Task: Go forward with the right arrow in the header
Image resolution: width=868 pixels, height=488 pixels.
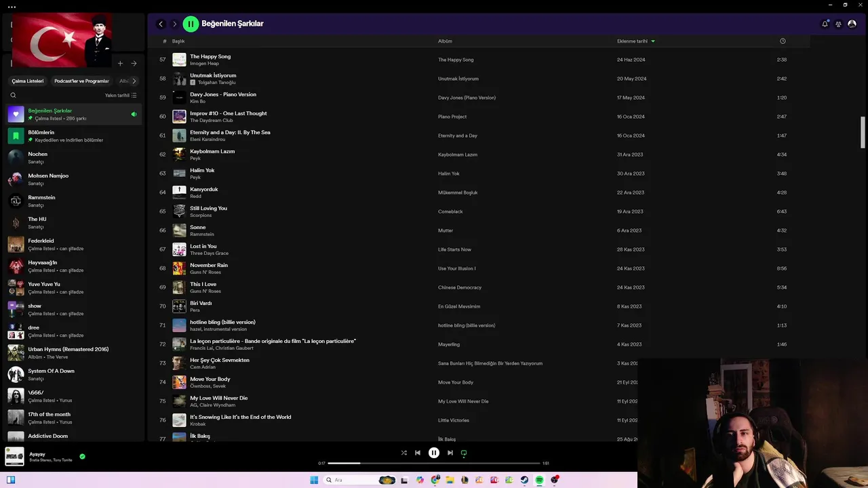Action: pos(174,24)
